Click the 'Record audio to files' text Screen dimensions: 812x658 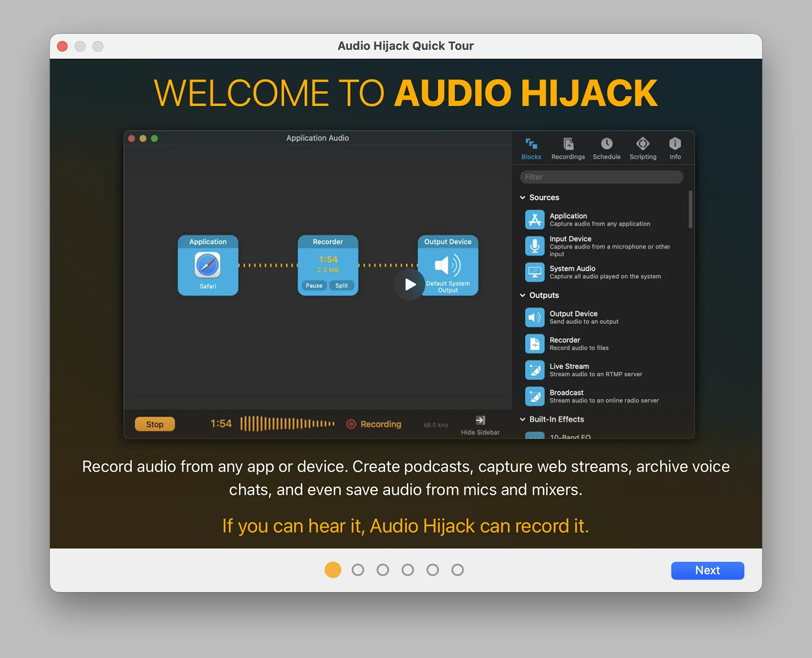pos(579,348)
